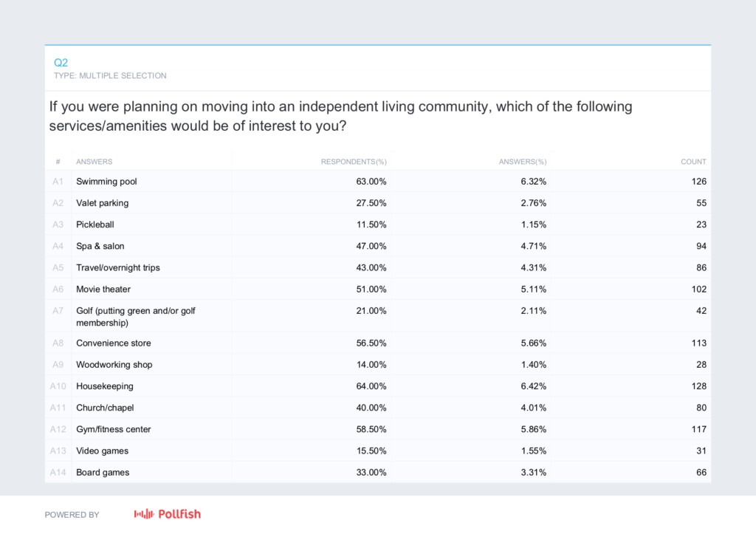
Task: Click the ANSWERS column header
Action: pyautogui.click(x=94, y=162)
